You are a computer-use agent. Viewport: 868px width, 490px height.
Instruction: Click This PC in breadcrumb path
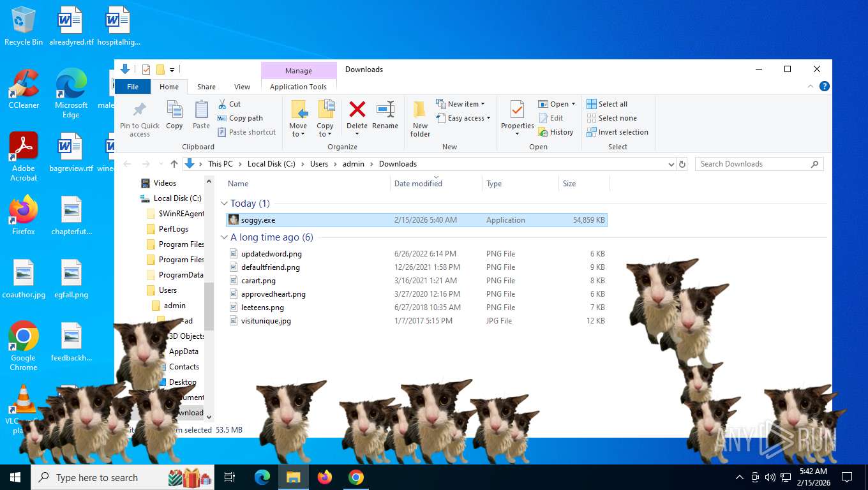[220, 164]
